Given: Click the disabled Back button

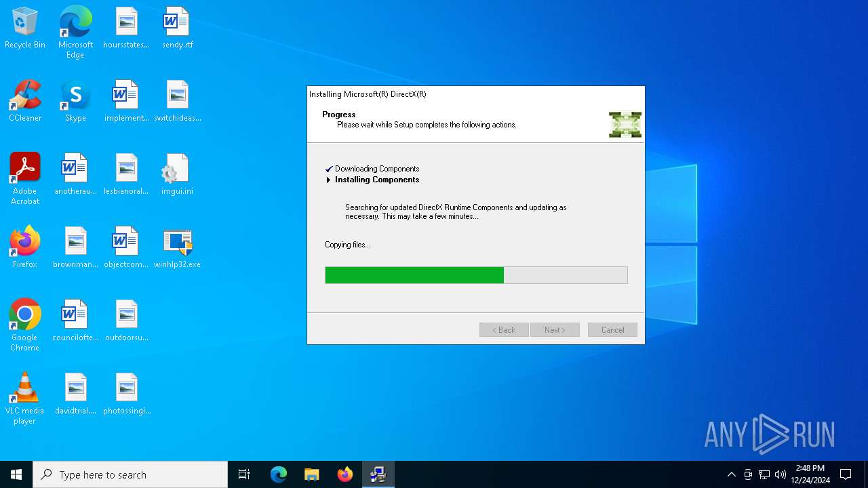Looking at the screenshot, I should coord(504,330).
